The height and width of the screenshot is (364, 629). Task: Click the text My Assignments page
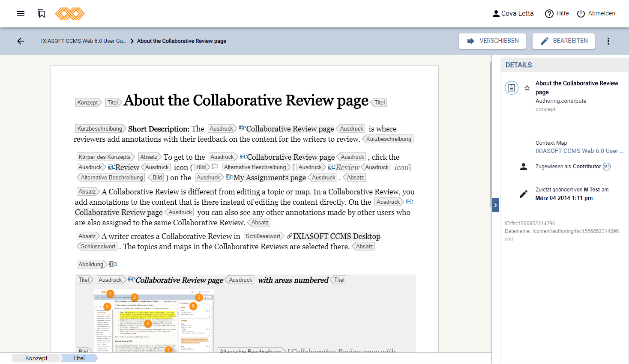[270, 178]
